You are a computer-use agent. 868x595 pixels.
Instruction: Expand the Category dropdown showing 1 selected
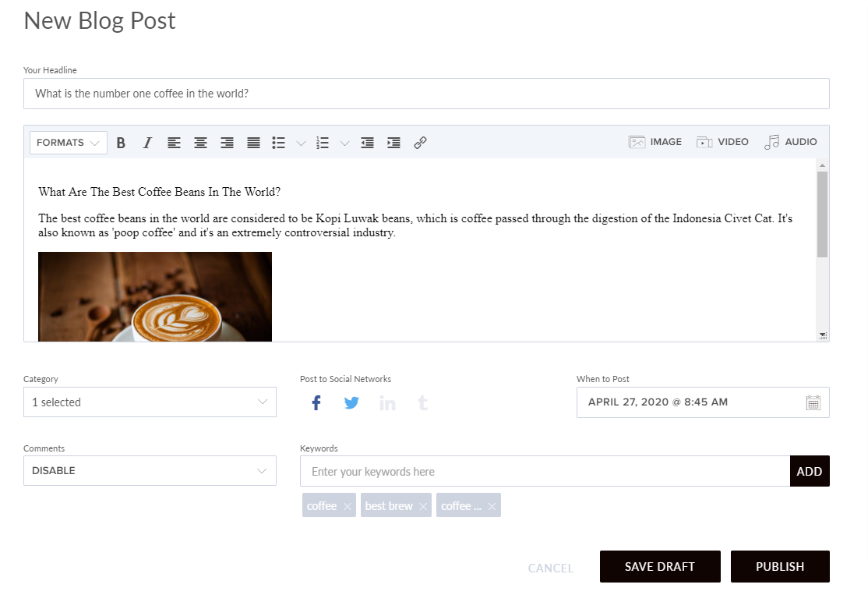150,402
